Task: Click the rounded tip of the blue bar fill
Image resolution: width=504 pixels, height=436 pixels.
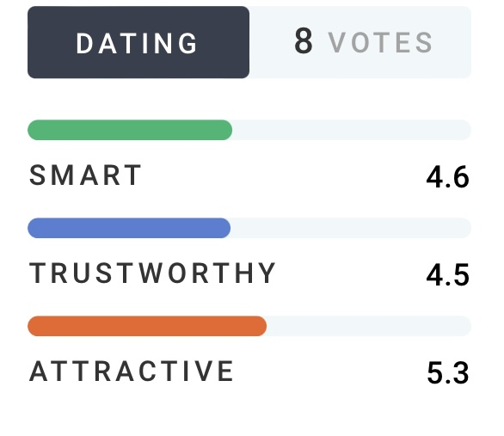Action: coord(224,228)
